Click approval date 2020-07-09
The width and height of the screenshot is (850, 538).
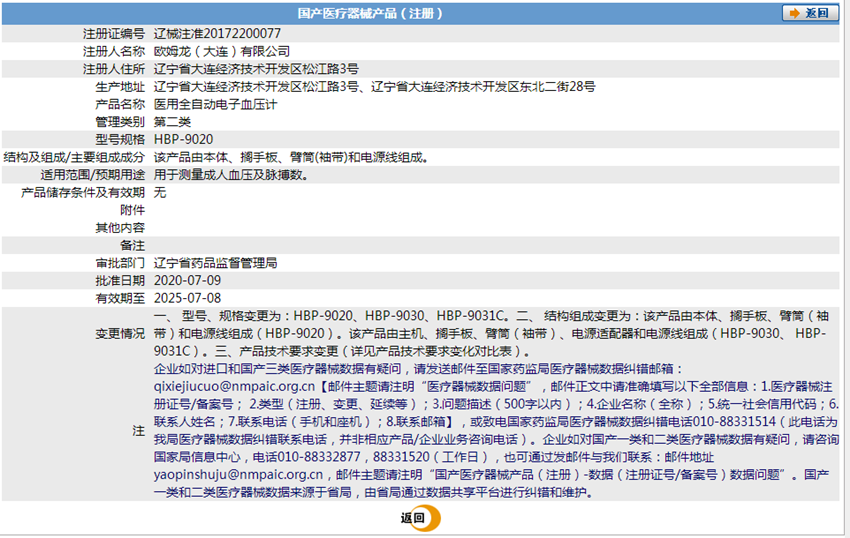point(188,280)
